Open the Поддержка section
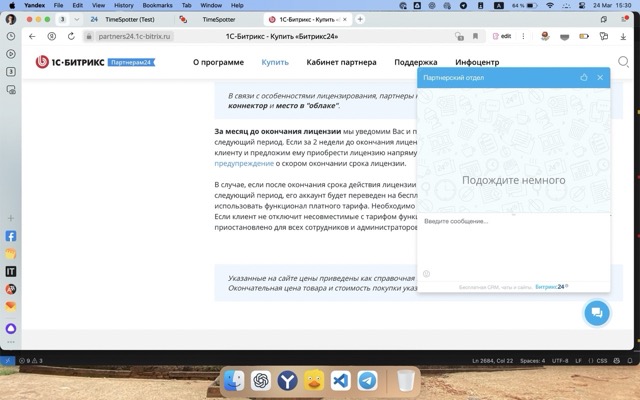640x400 pixels. (x=416, y=62)
